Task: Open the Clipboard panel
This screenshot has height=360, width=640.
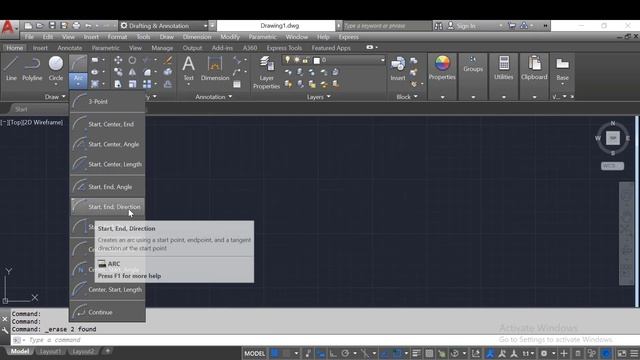Action: 534,68
